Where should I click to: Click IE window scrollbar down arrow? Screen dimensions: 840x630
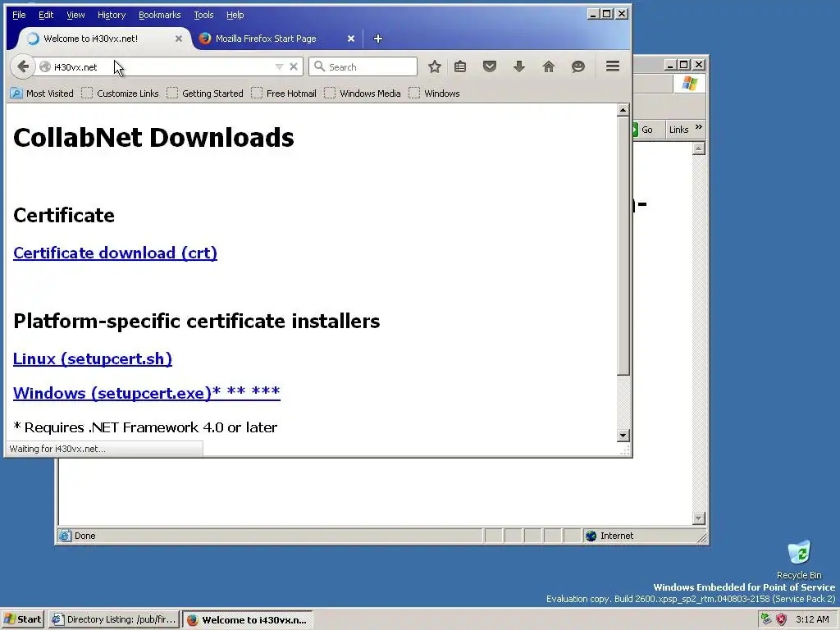[699, 518]
